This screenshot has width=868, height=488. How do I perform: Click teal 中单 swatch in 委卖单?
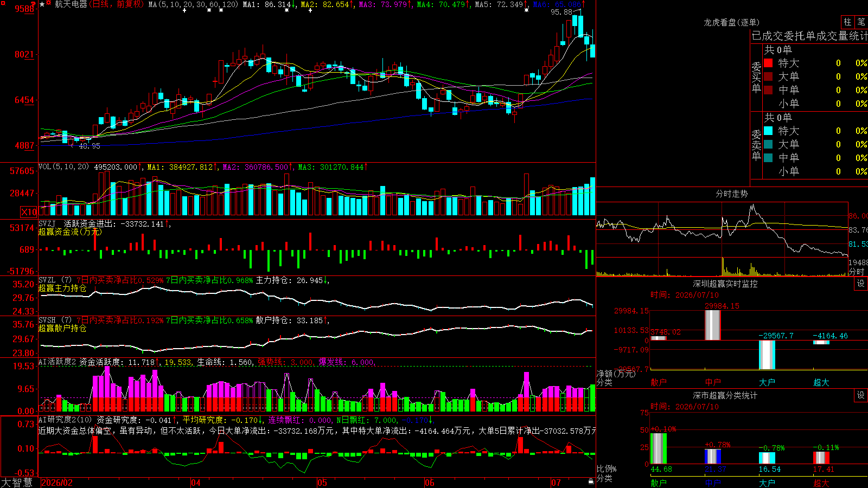[x=768, y=158]
